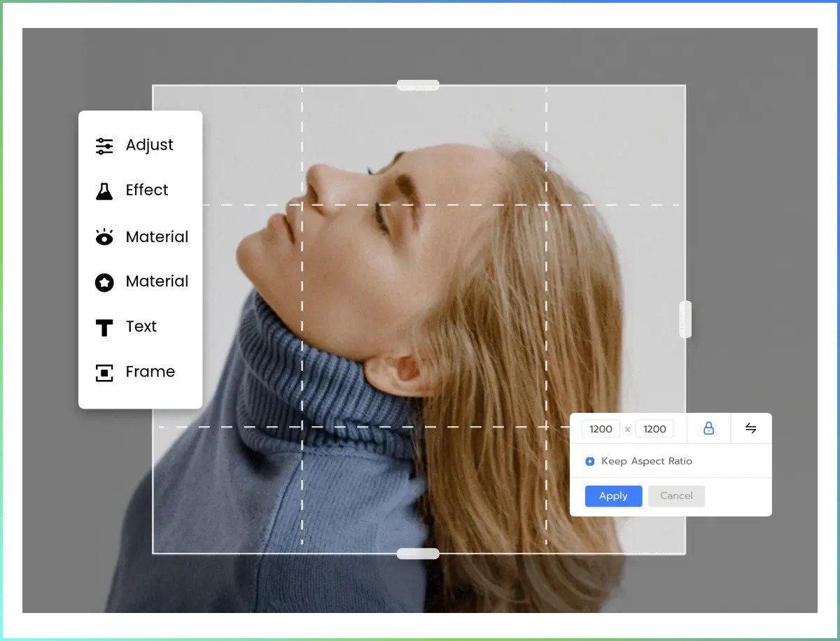This screenshot has height=641, width=840.
Task: Click the right edge crop handle
Action: (x=685, y=319)
